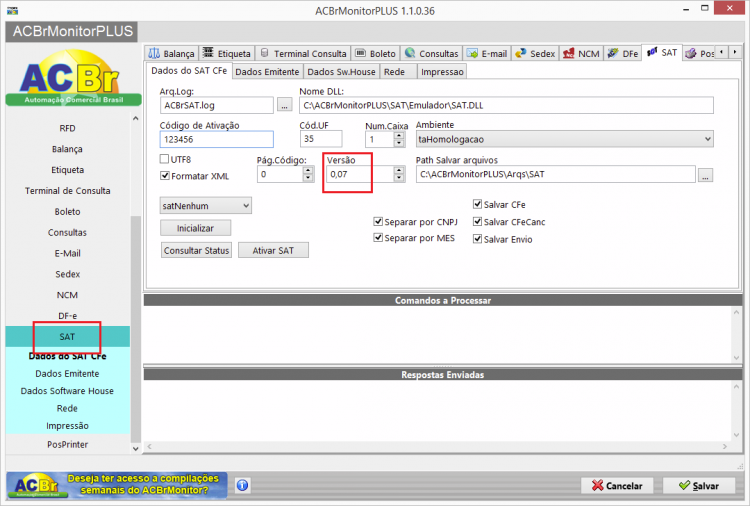This screenshot has height=506, width=750.
Task: Click the ACBr logo image
Action: (73, 77)
